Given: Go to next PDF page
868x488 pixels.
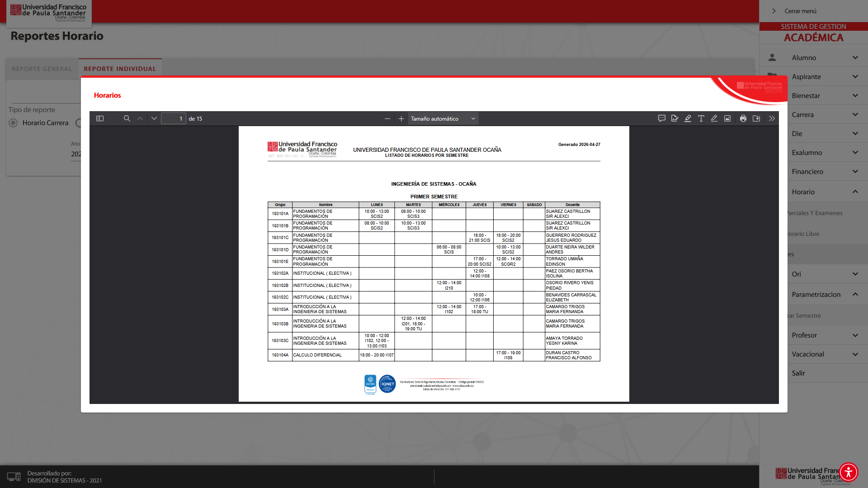Looking at the screenshot, I should coord(154,118).
